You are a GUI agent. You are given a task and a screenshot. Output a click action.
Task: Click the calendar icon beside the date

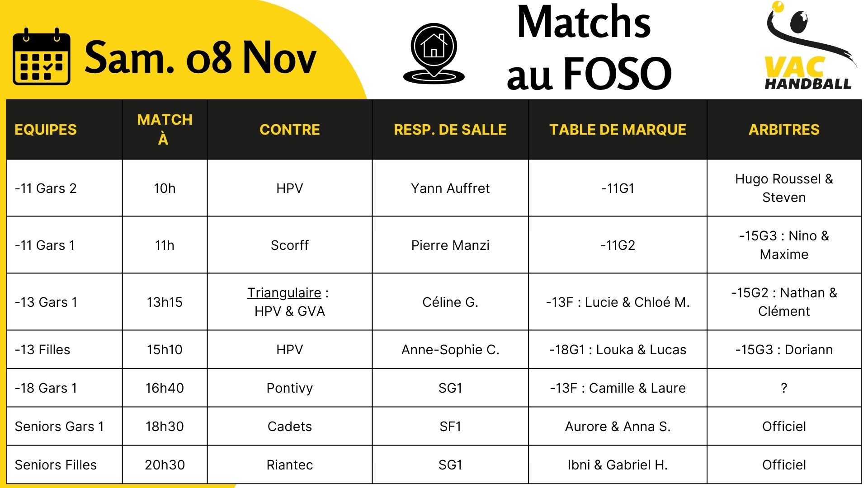point(42,57)
